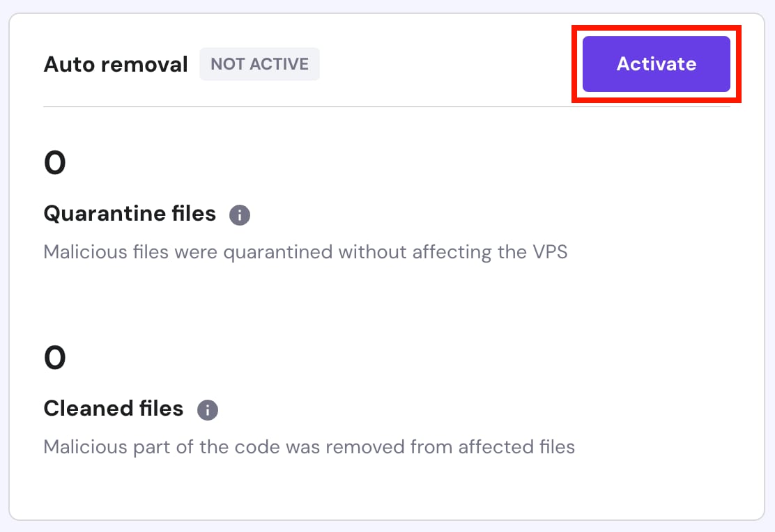Click the gray information badge under the first counter
Image resolution: width=775 pixels, height=532 pixels.
[x=239, y=214]
